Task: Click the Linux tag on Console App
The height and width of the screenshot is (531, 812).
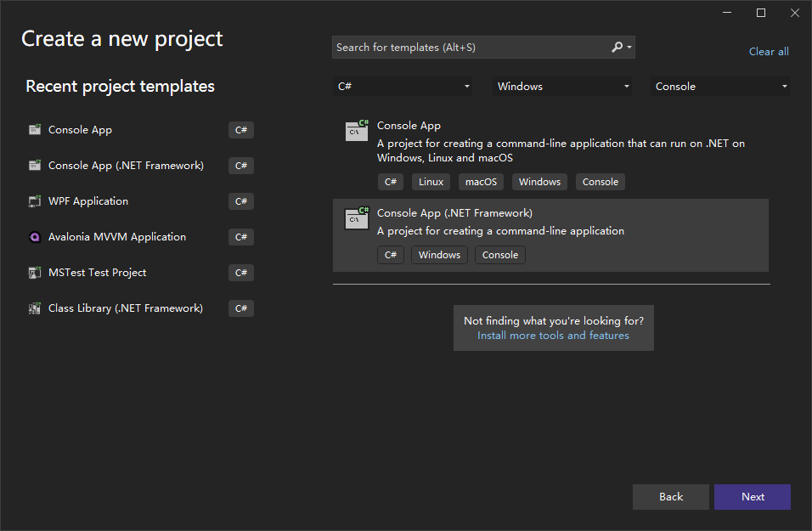Action: pos(431,182)
